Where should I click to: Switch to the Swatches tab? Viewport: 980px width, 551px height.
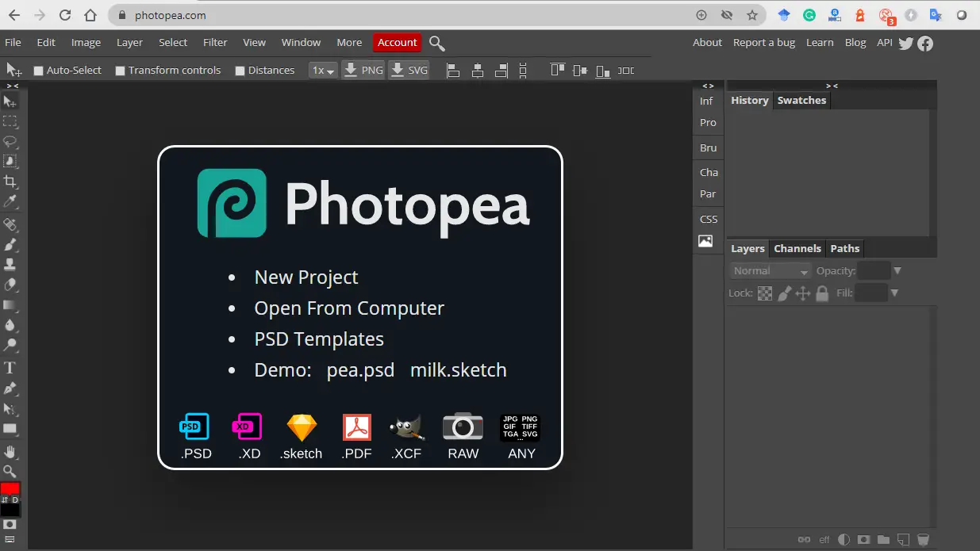(801, 100)
